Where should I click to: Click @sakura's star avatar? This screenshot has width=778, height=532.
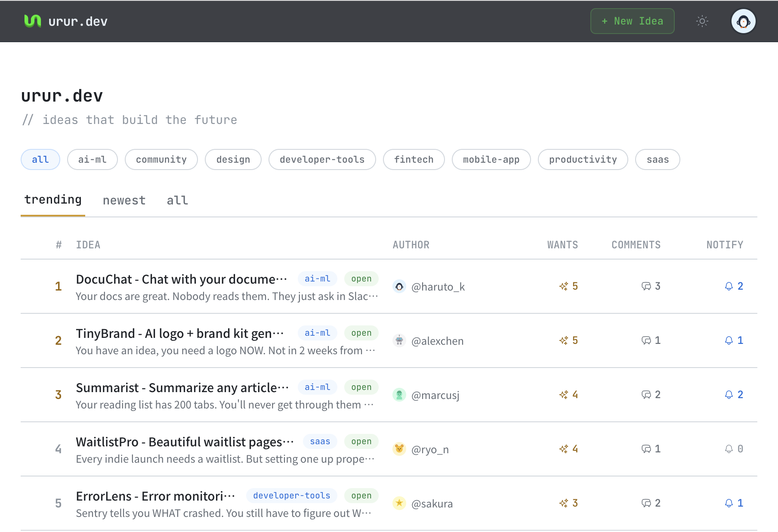399,503
